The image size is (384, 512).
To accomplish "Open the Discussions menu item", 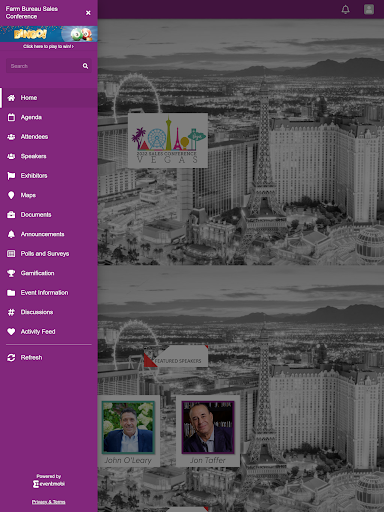I will coord(49,312).
